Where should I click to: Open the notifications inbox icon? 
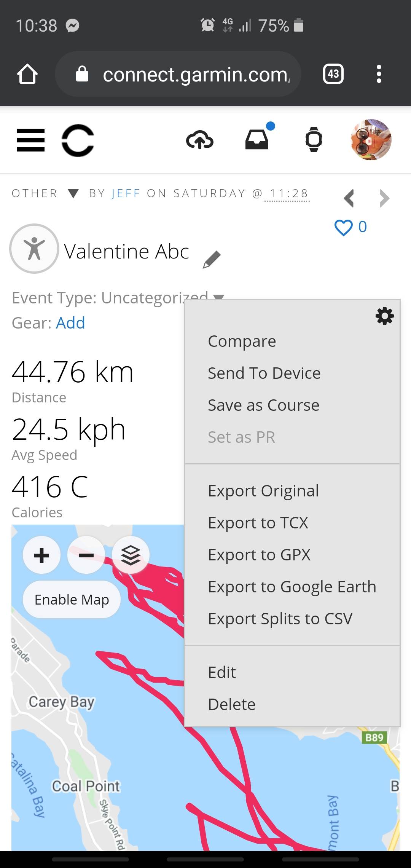point(257,140)
